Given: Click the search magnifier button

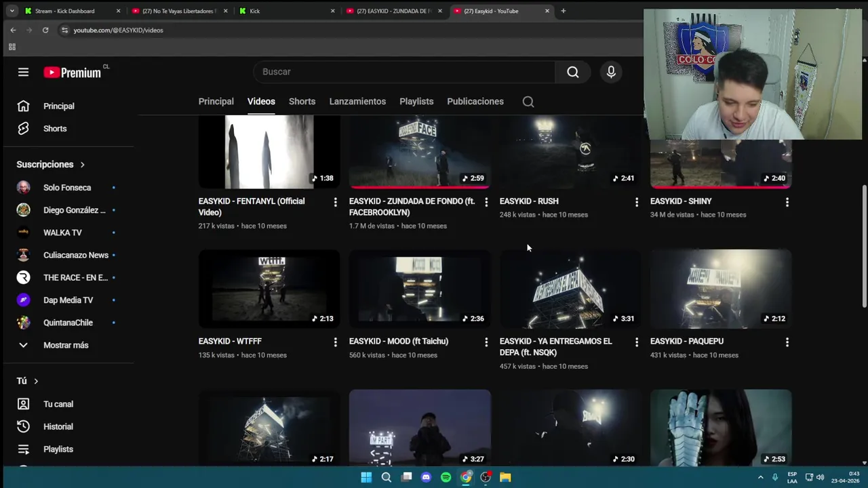Looking at the screenshot, I should pyautogui.click(x=573, y=72).
